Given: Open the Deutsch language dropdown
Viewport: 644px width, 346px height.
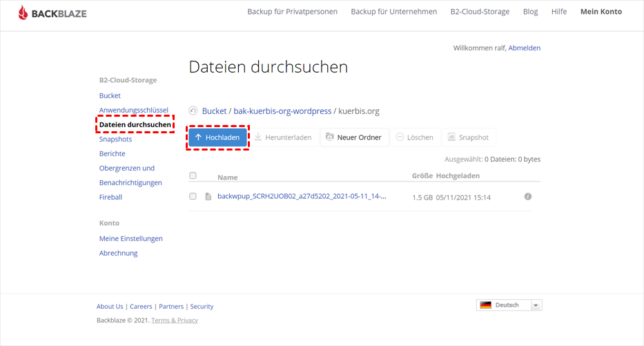Looking at the screenshot, I should [509, 305].
